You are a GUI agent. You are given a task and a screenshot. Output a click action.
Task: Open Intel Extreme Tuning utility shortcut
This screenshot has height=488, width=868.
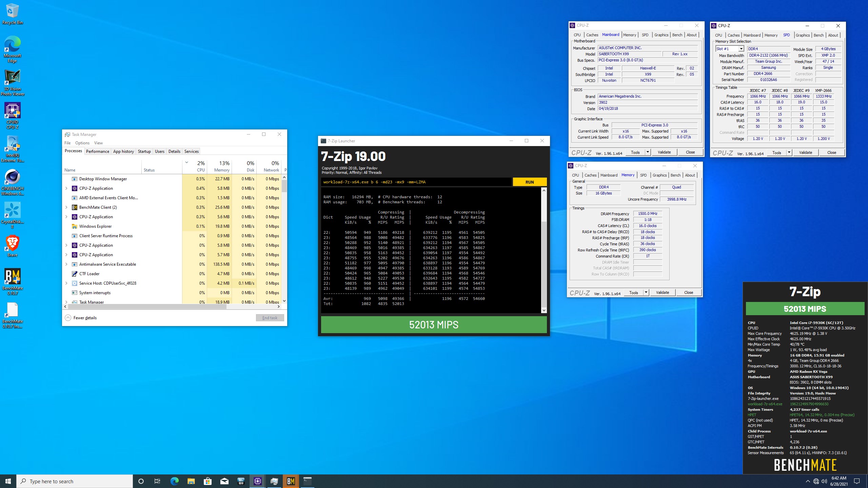(x=13, y=149)
